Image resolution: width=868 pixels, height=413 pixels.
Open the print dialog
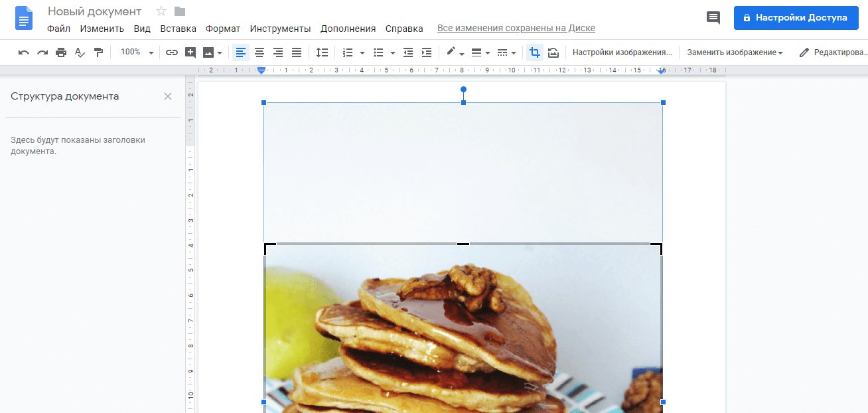(x=60, y=52)
